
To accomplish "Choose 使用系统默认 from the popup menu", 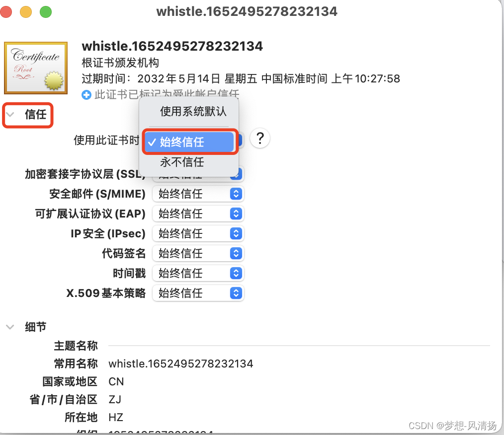I will pyautogui.click(x=193, y=111).
